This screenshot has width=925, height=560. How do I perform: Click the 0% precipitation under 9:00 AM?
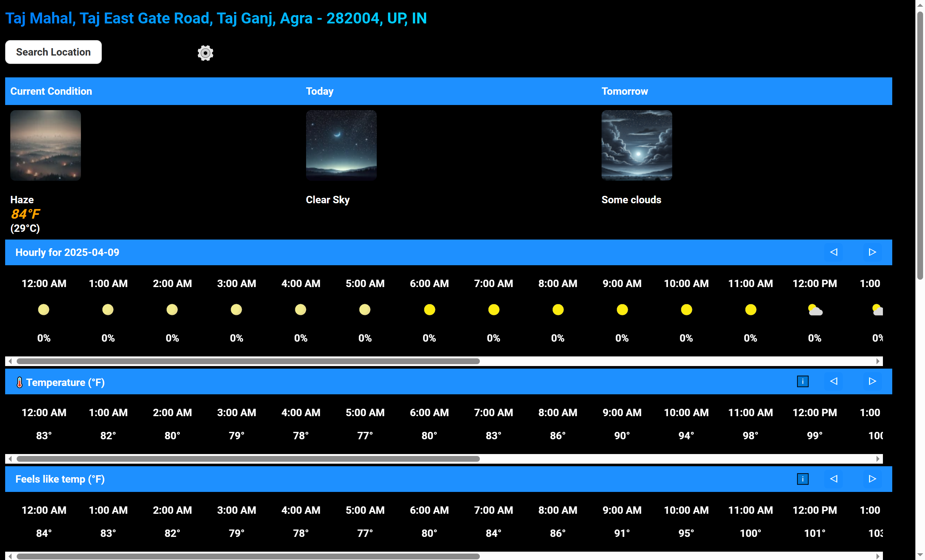622,338
